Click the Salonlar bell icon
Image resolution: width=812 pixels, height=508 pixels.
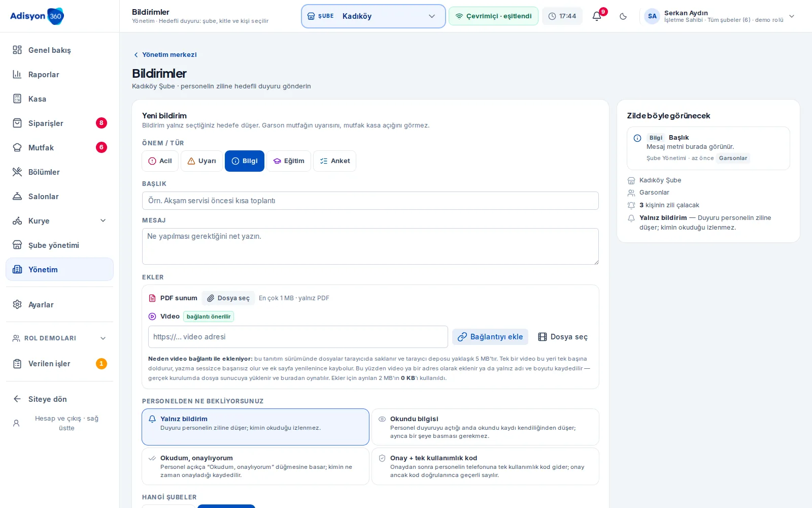[x=17, y=197]
